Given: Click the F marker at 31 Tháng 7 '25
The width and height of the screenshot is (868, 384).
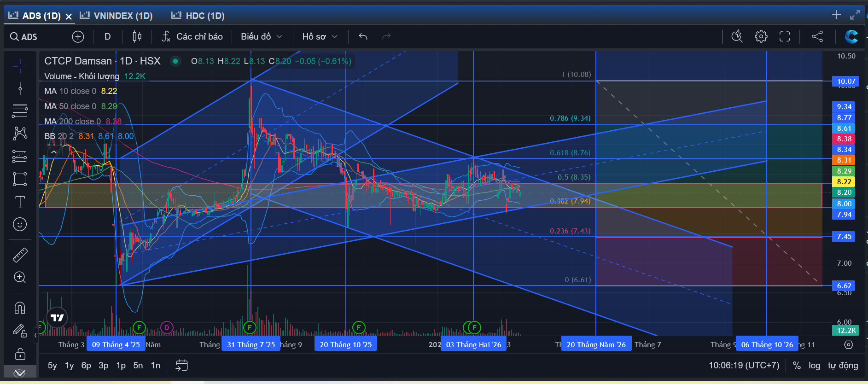Looking at the screenshot, I should tap(250, 328).
